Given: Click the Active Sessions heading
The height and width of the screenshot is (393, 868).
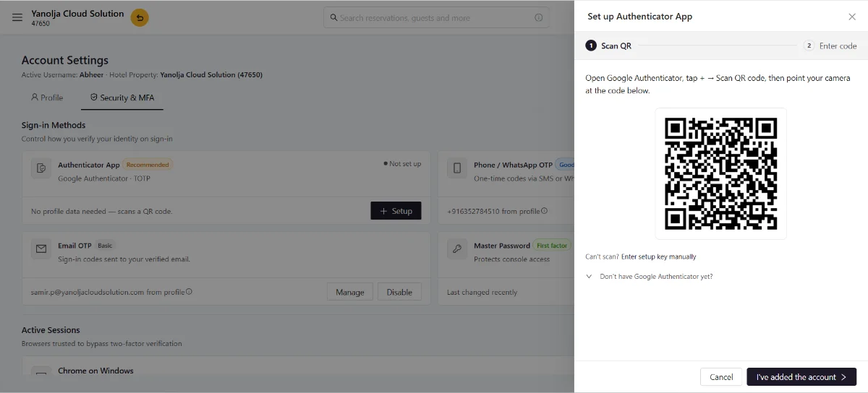Looking at the screenshot, I should click(x=51, y=330).
